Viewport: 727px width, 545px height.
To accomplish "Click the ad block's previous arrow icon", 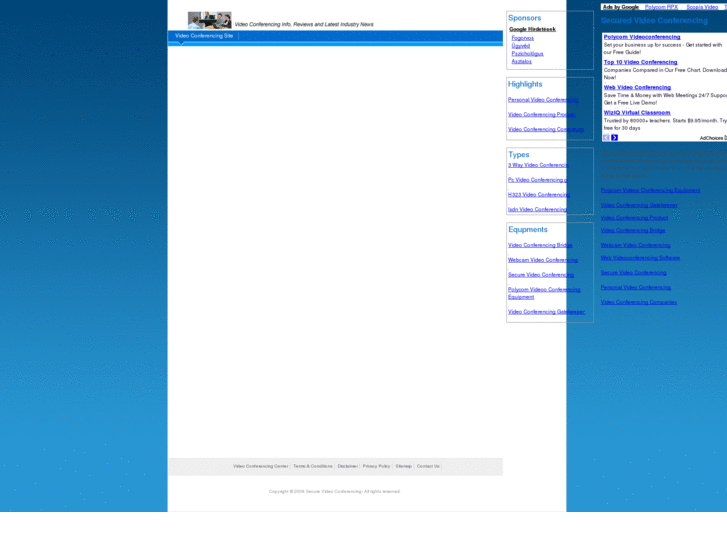I will pos(606,138).
